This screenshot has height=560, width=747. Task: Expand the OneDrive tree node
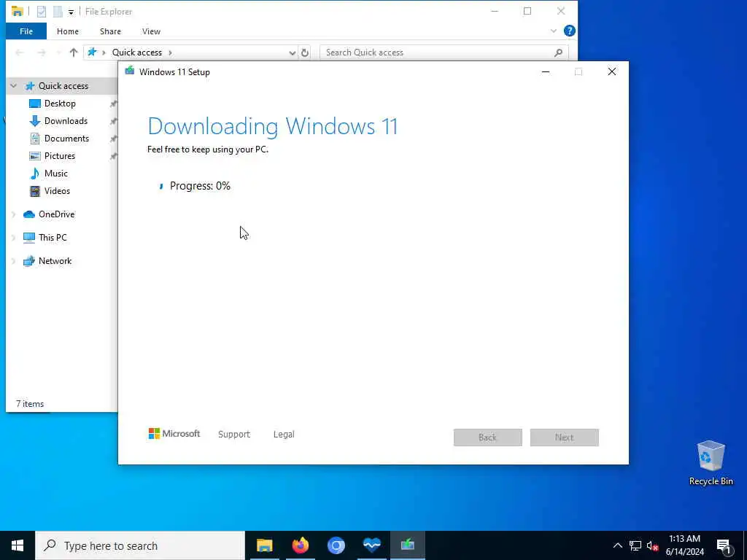[x=14, y=214]
